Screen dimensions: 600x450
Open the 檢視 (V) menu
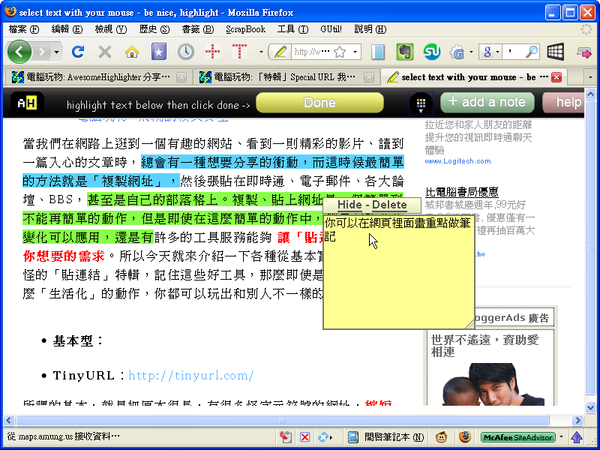(111, 29)
